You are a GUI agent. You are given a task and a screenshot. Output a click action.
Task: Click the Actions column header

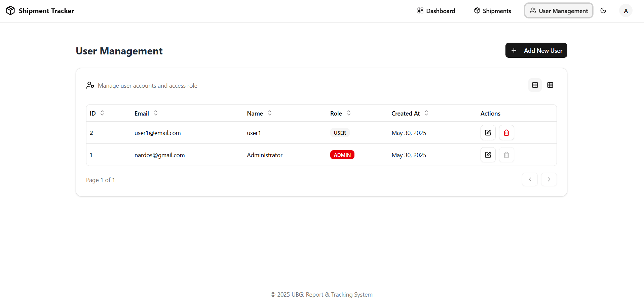tap(490, 114)
